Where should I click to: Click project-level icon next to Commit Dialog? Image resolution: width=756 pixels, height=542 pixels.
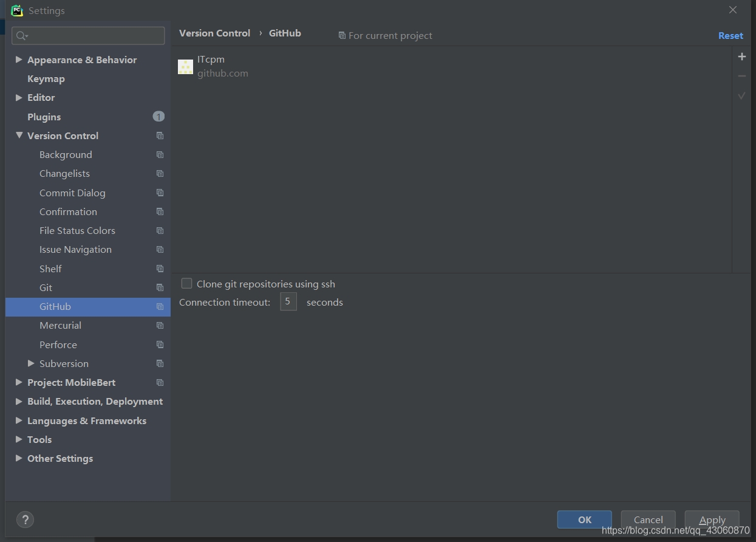160,193
